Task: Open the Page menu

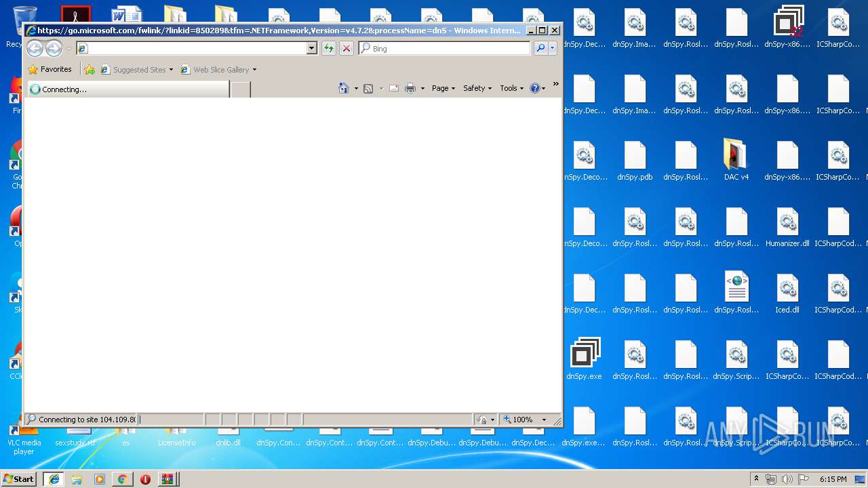Action: click(443, 88)
